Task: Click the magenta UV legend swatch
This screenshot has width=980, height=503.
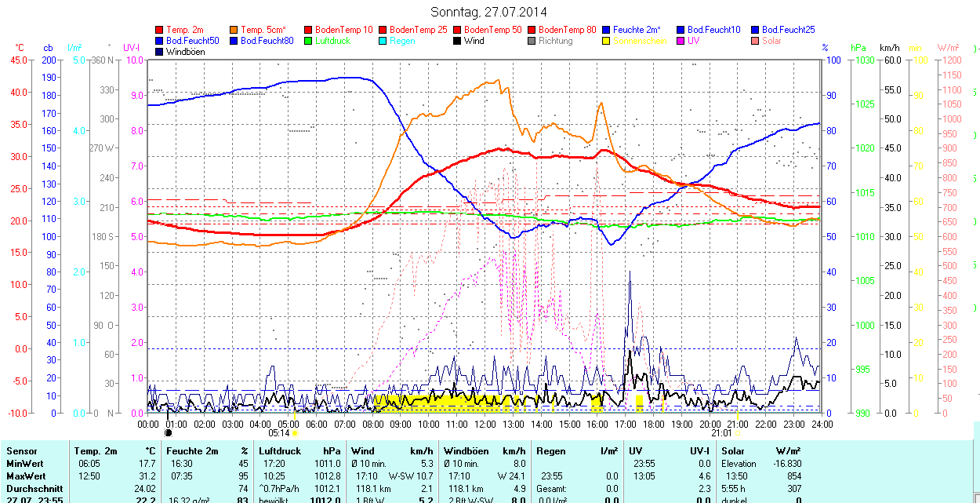Action: 681,41
